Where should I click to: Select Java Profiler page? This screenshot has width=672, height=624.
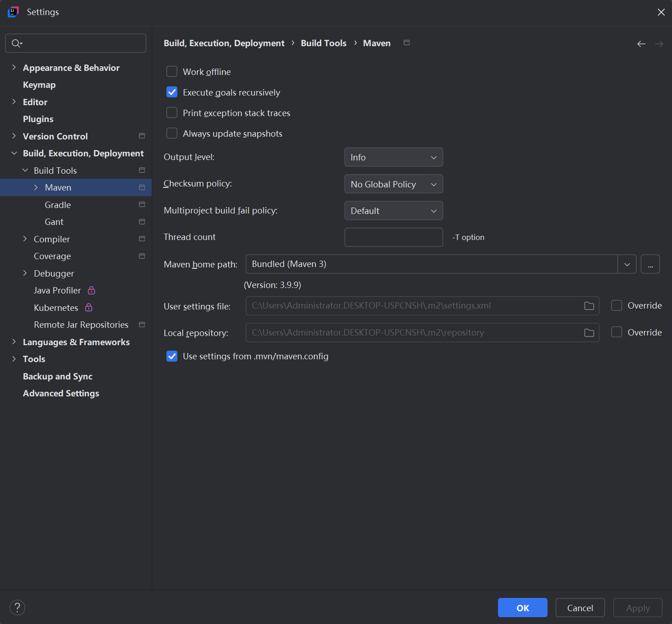57,290
